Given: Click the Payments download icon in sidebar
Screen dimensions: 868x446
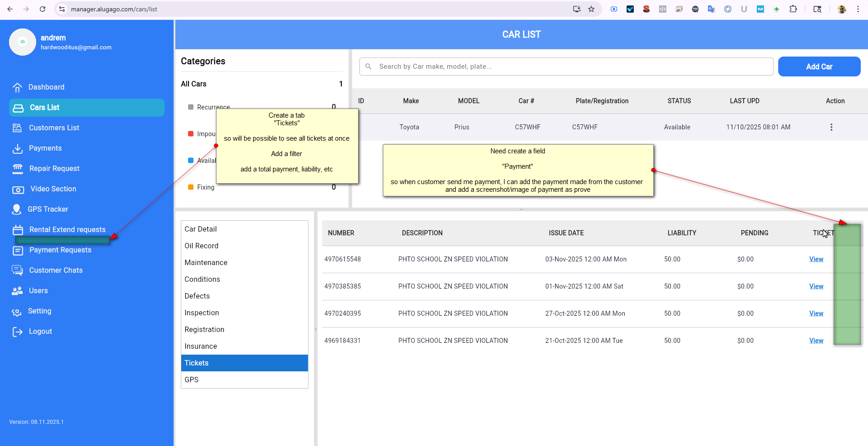Looking at the screenshot, I should [x=17, y=148].
